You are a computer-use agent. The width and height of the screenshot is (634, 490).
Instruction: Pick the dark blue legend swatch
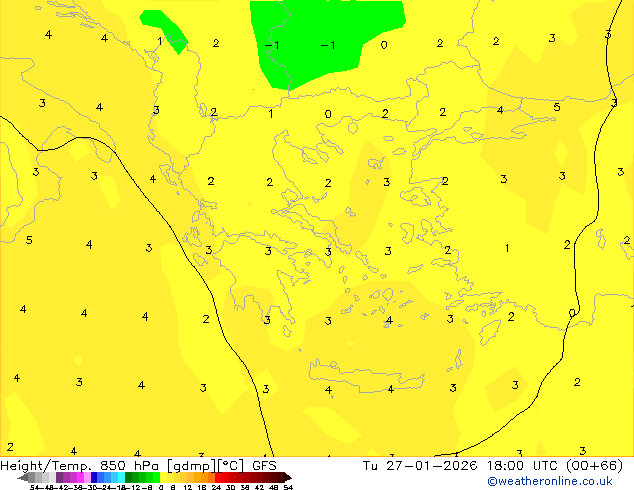(x=94, y=477)
